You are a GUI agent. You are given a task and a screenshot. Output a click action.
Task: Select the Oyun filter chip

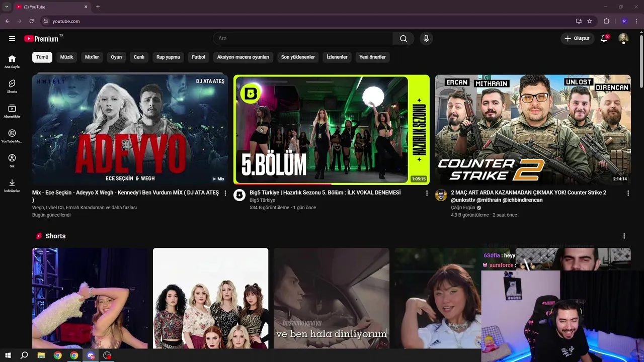(x=116, y=57)
